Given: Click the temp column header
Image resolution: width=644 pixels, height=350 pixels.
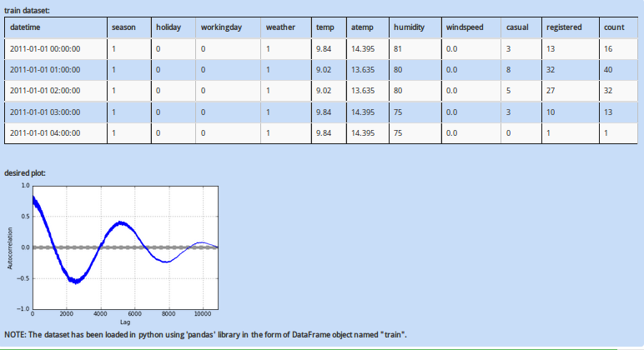Looking at the screenshot, I should tap(325, 28).
